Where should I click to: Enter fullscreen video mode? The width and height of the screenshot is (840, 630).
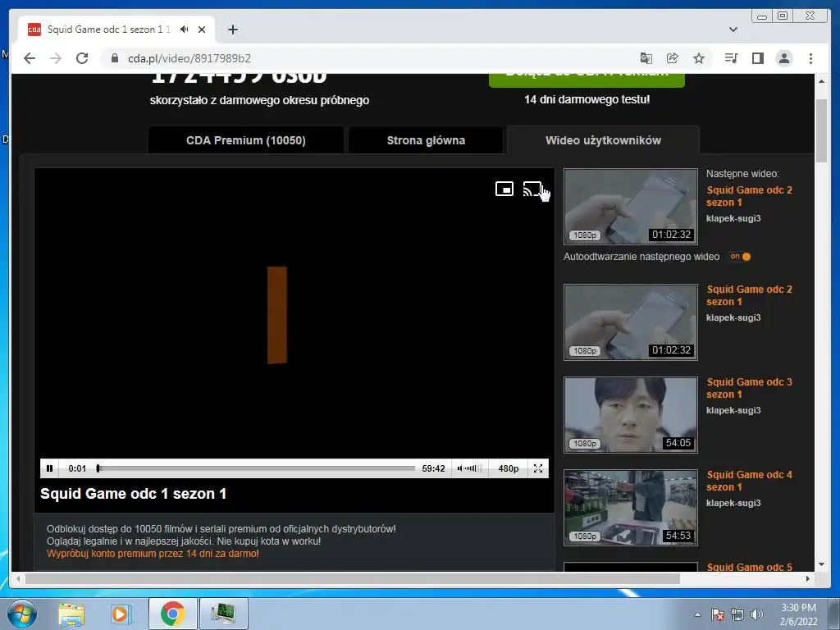tap(538, 468)
